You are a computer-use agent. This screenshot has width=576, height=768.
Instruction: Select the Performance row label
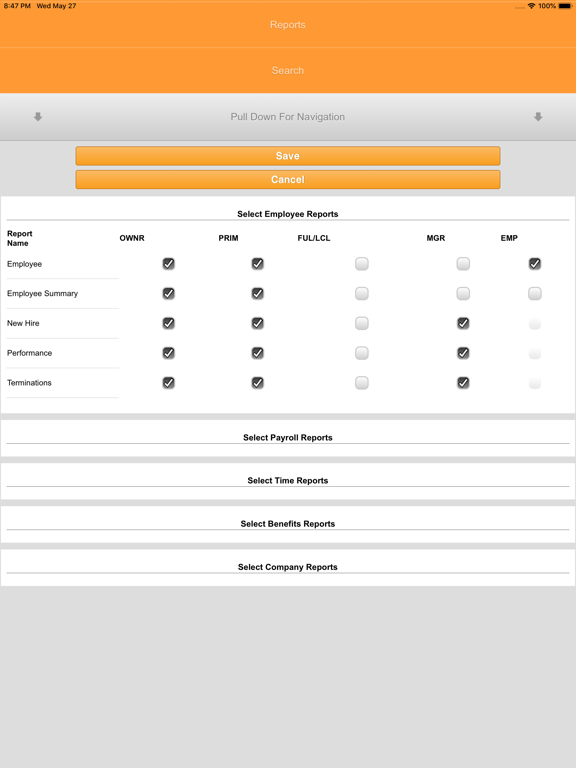point(29,353)
